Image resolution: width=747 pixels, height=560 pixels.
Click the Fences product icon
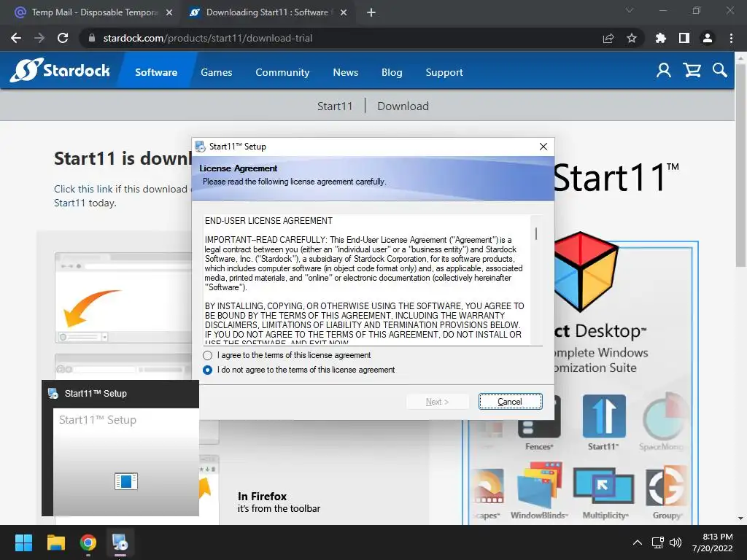pos(539,417)
